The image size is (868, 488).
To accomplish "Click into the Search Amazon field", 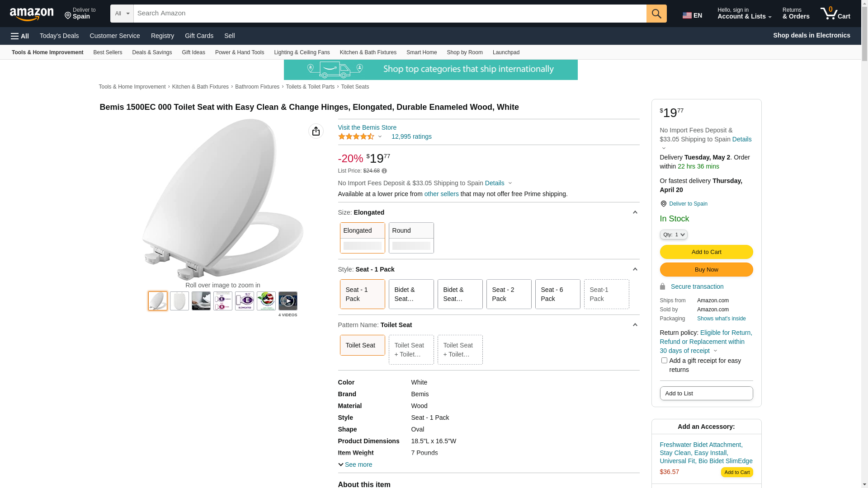I will click(389, 14).
